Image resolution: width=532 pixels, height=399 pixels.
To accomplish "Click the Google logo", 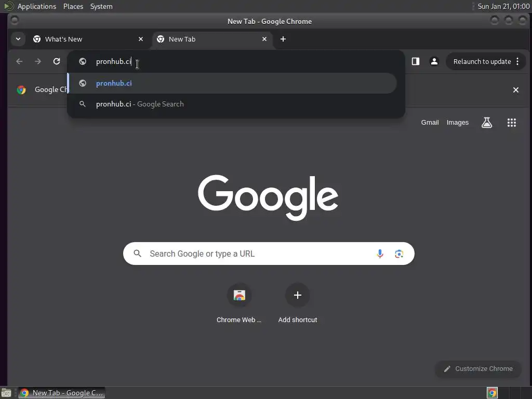I will 268,197.
